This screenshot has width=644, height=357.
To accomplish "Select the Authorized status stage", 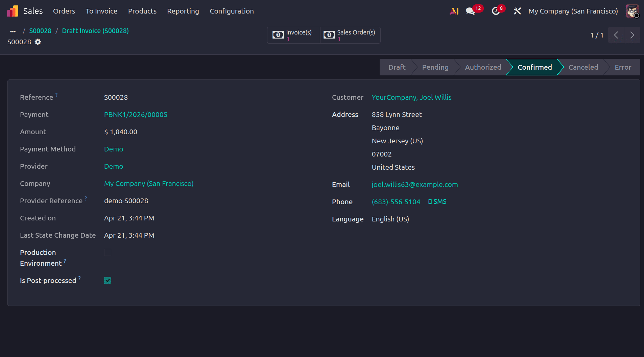I will tap(483, 67).
